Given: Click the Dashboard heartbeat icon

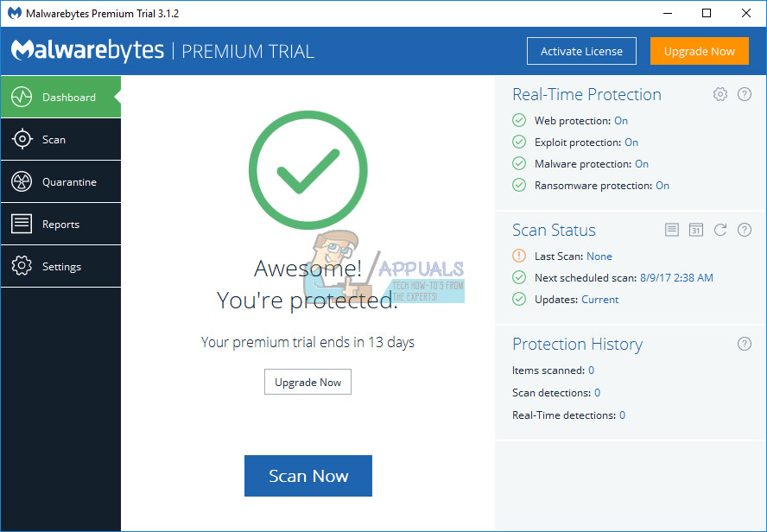Looking at the screenshot, I should [22, 97].
